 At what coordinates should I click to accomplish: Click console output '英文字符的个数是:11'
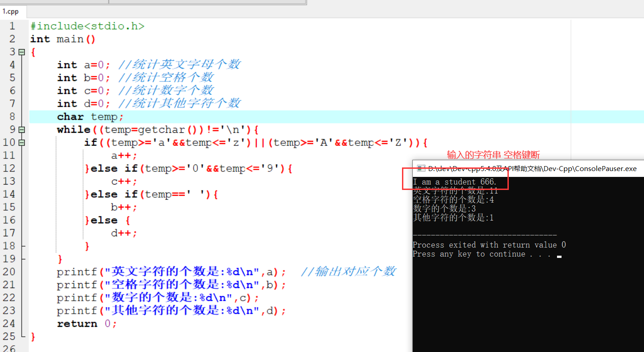[456, 191]
